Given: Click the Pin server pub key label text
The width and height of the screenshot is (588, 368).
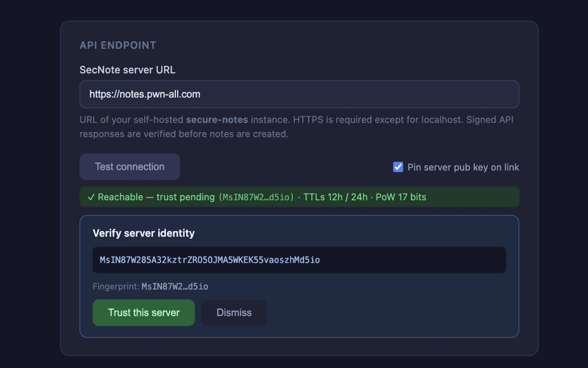Looking at the screenshot, I should coord(463,167).
